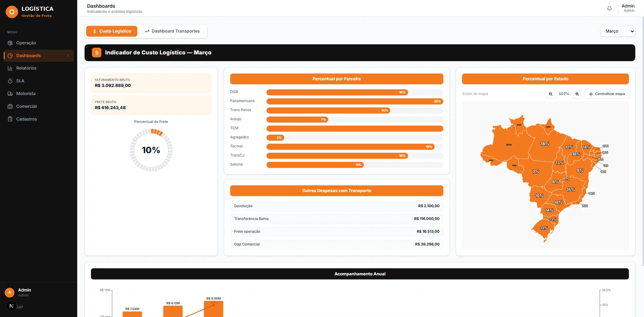
Task: Click the dollar icon in indicator header
Action: (97, 53)
